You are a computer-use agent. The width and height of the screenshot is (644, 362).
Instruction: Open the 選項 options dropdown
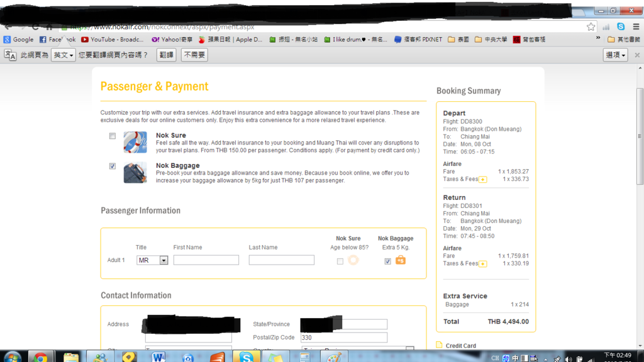click(615, 55)
